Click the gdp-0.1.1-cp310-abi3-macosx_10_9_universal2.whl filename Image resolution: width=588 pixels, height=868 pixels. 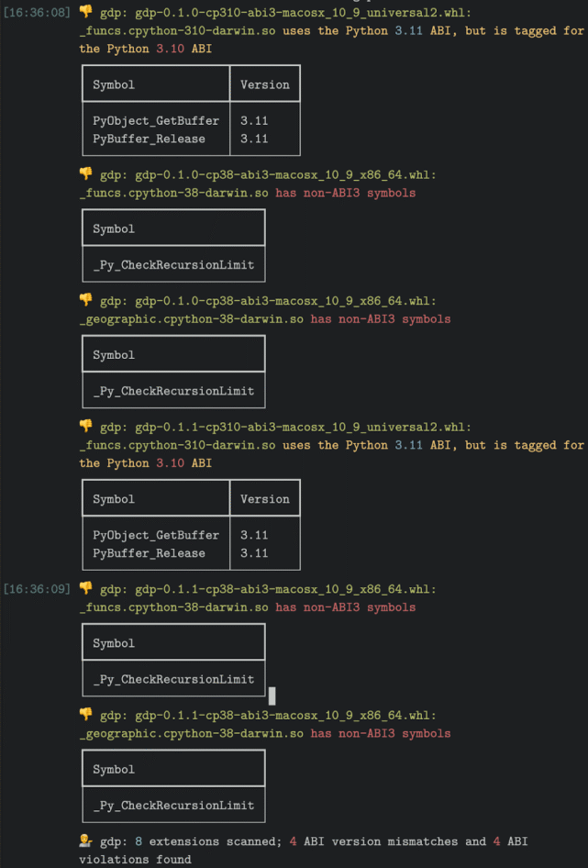pyautogui.click(x=303, y=428)
